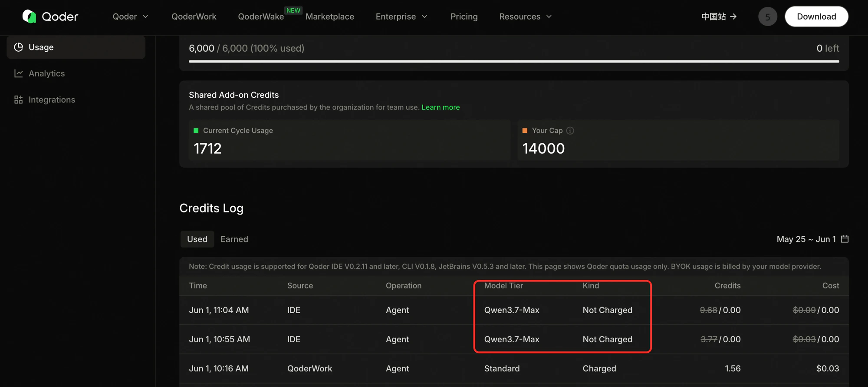Click the Kind column header
Image resolution: width=868 pixels, height=387 pixels.
[x=591, y=285]
